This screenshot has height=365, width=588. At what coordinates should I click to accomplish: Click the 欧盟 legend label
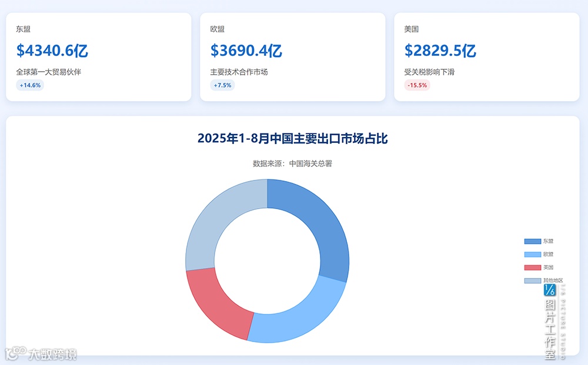click(548, 255)
